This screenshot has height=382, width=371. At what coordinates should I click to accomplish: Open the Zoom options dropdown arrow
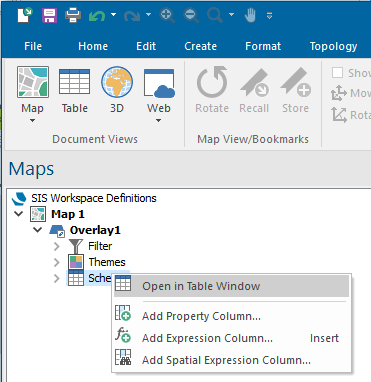(x=231, y=15)
